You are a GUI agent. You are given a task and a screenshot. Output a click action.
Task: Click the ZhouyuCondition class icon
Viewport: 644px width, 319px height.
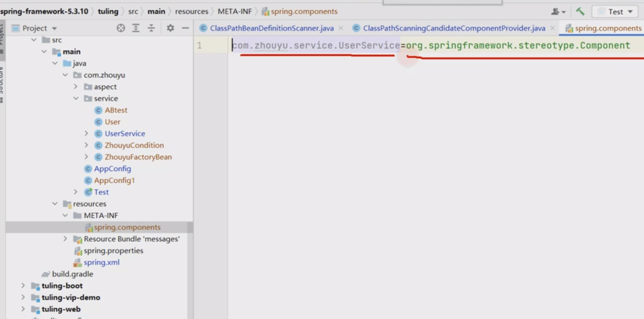coord(98,145)
